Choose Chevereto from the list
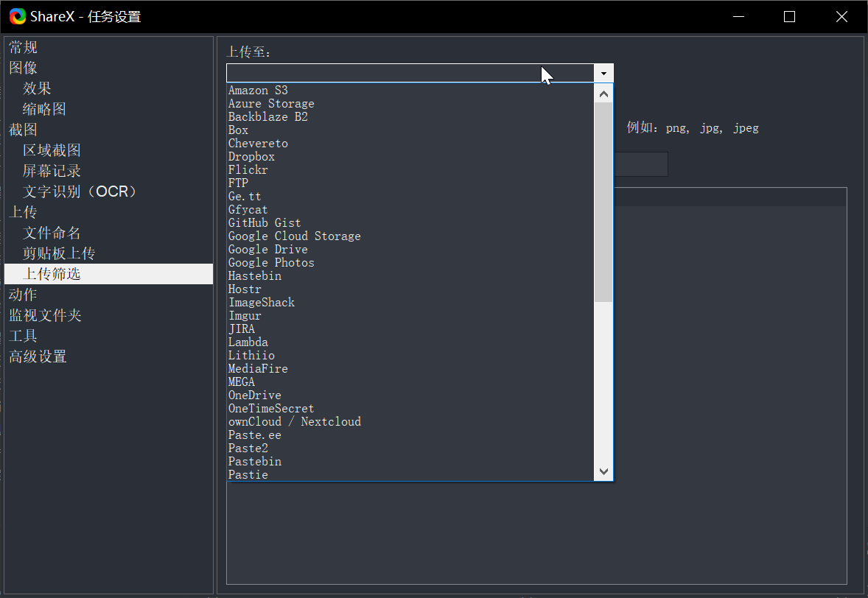868x598 pixels. [x=410, y=144]
